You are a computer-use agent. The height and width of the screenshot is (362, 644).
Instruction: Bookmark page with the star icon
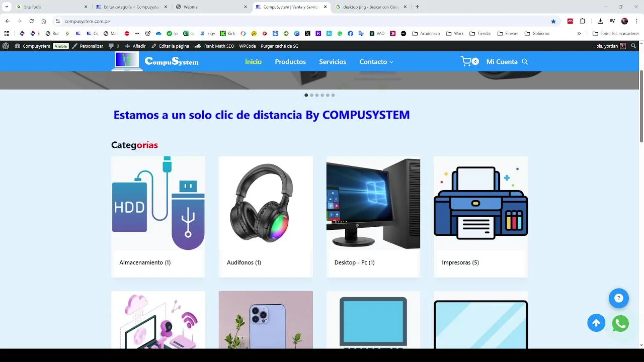pyautogui.click(x=553, y=21)
